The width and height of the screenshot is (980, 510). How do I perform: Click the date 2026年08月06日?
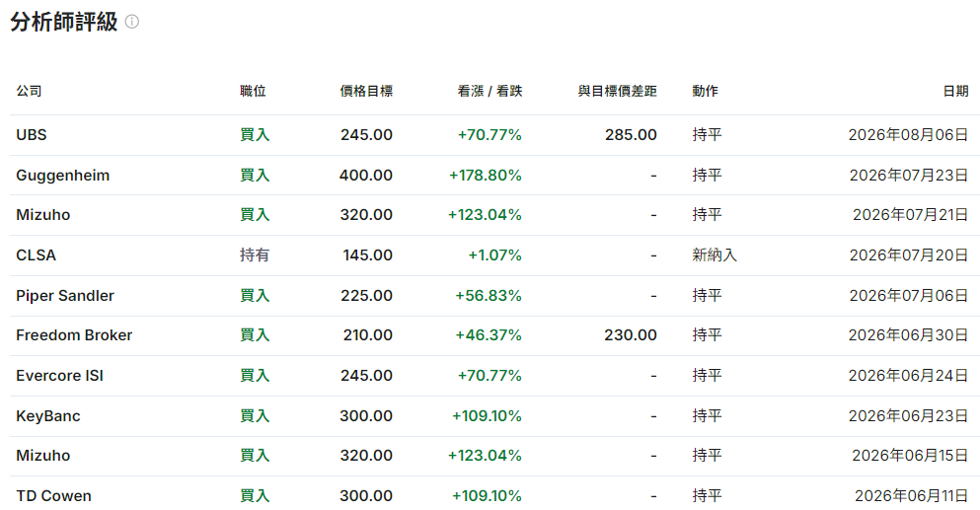coord(908,135)
